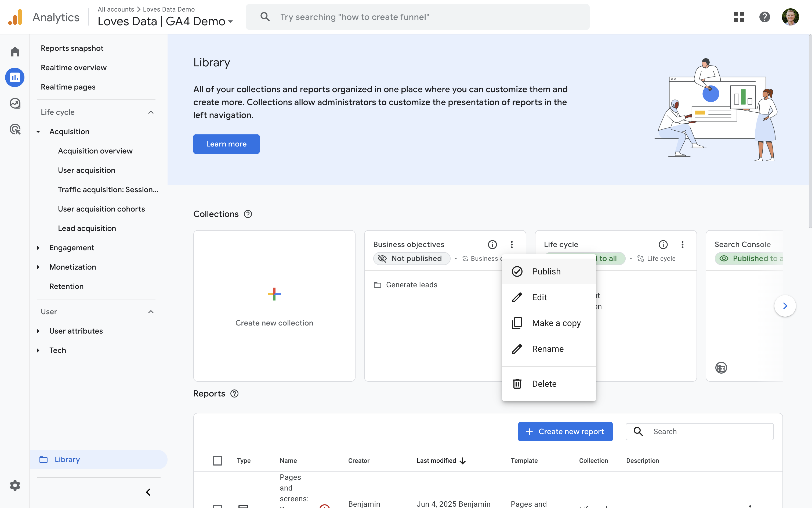Open User acquisition cohorts report

tap(101, 209)
